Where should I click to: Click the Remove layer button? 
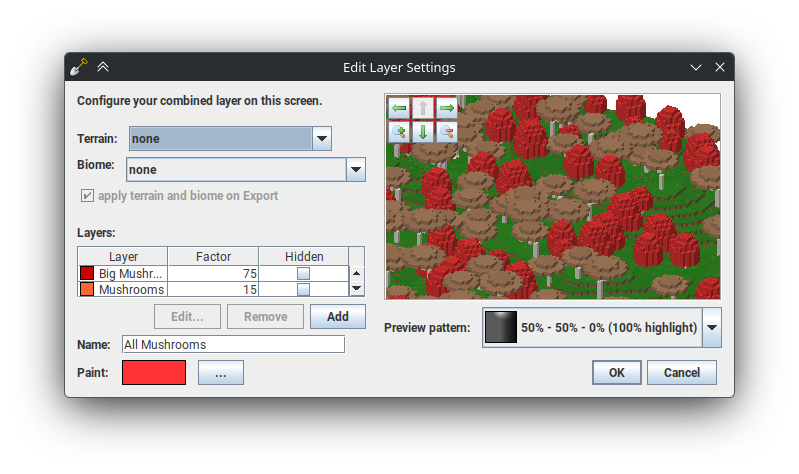[265, 317]
